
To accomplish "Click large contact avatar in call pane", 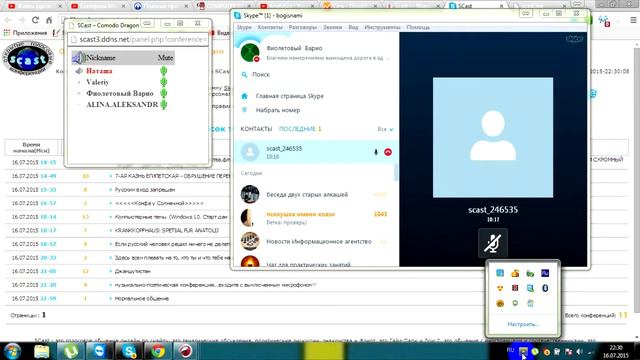I will pyautogui.click(x=493, y=138).
